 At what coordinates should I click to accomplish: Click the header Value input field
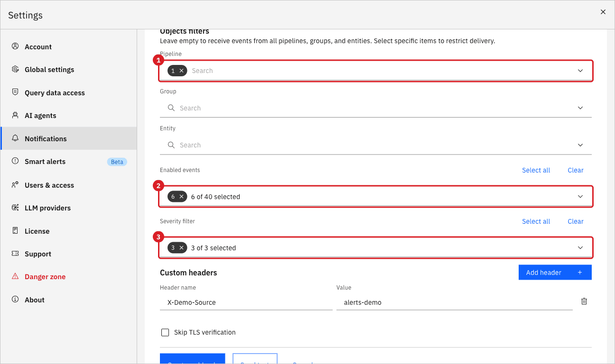[x=455, y=302]
